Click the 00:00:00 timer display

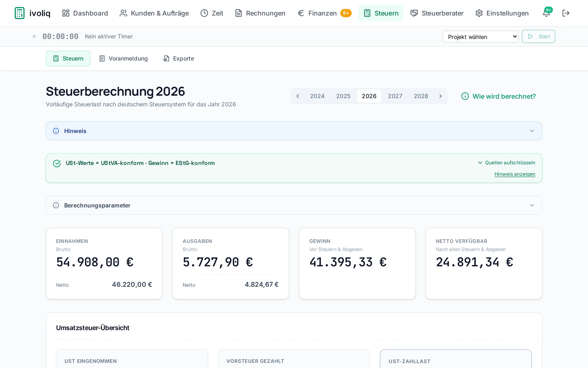(x=60, y=37)
